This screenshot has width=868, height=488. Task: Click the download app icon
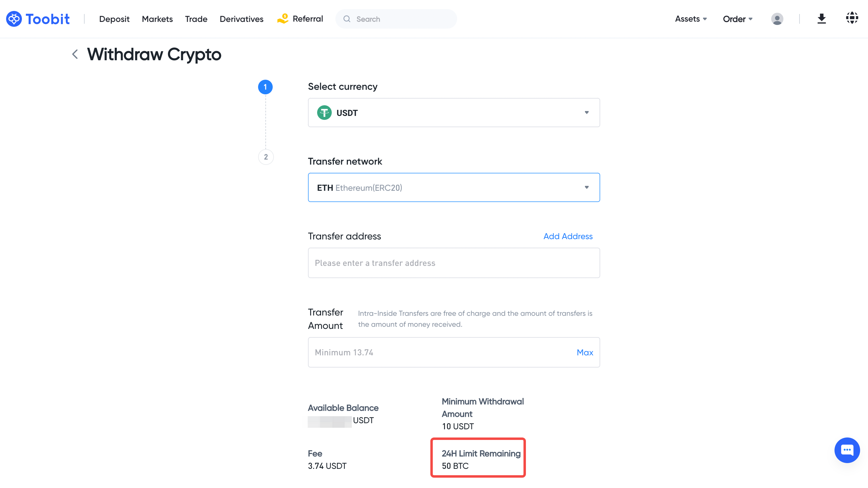coord(821,19)
